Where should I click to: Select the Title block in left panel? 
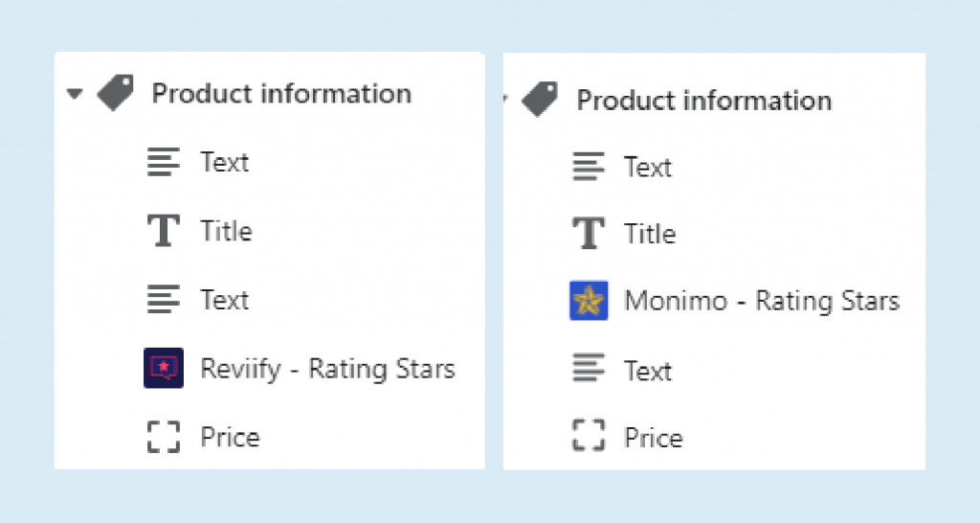pyautogui.click(x=226, y=231)
